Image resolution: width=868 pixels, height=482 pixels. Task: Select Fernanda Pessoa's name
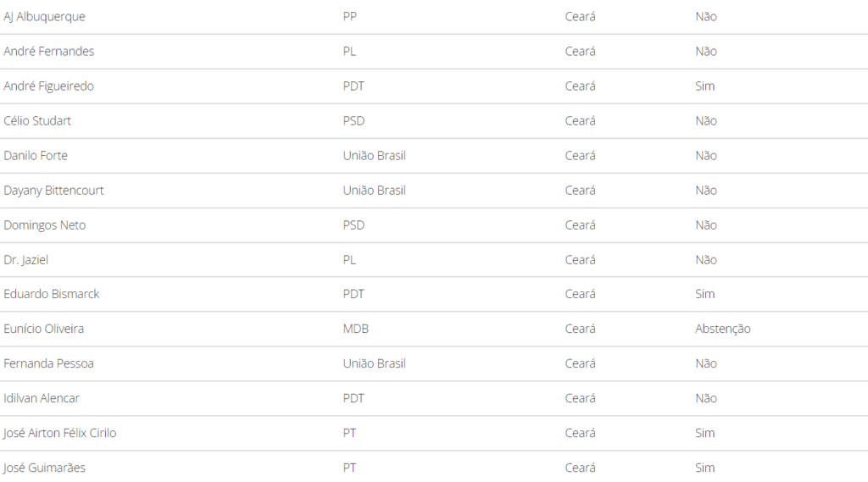tap(49, 363)
